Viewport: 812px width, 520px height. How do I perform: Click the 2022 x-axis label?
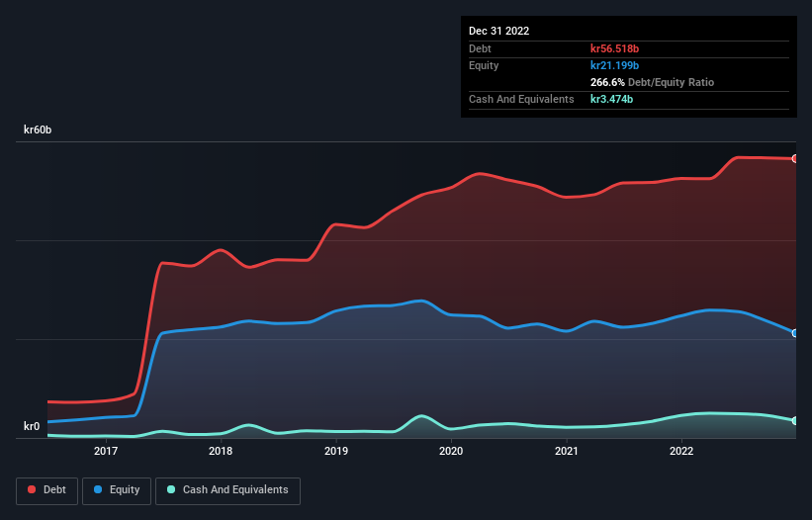pyautogui.click(x=681, y=451)
